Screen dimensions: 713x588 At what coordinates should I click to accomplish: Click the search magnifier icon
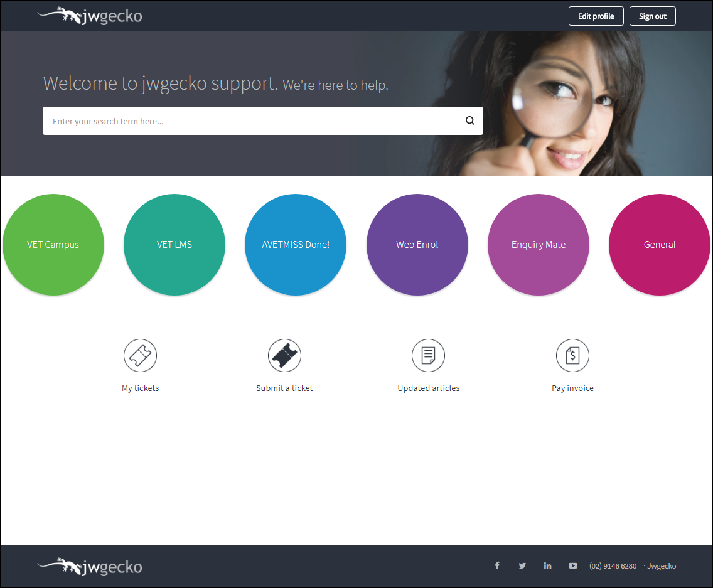(469, 121)
